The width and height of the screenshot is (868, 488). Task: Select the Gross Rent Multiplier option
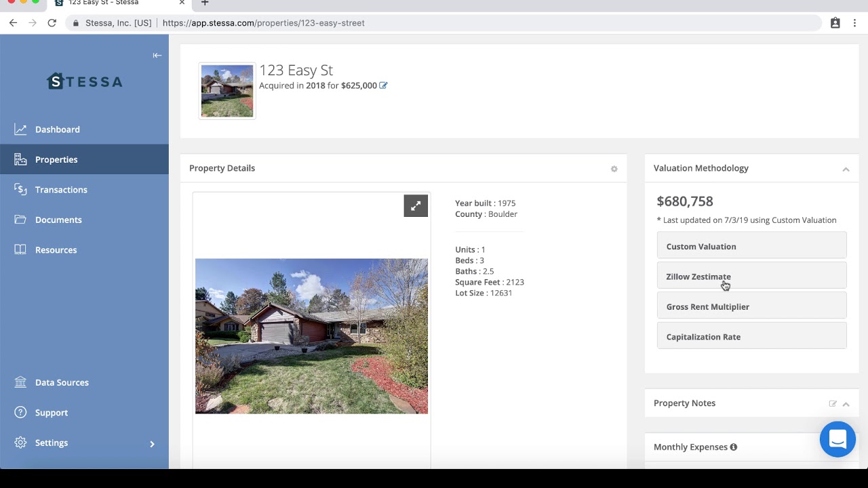click(751, 307)
